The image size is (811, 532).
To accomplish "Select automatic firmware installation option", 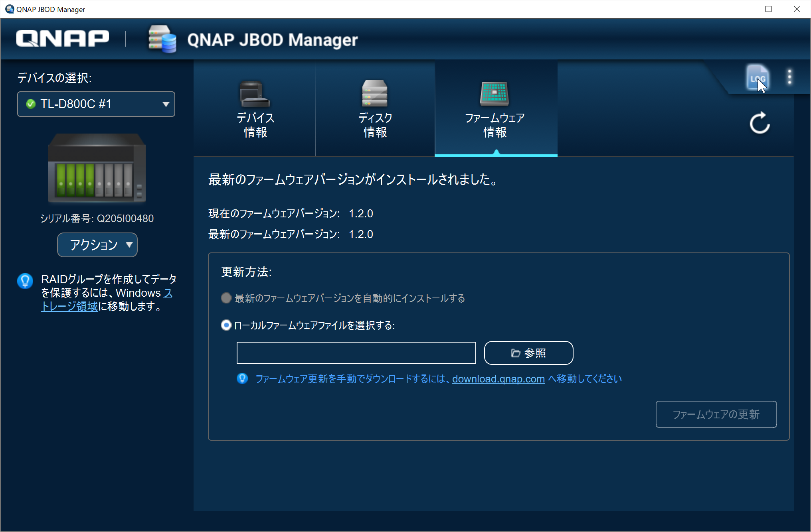I will [226, 298].
